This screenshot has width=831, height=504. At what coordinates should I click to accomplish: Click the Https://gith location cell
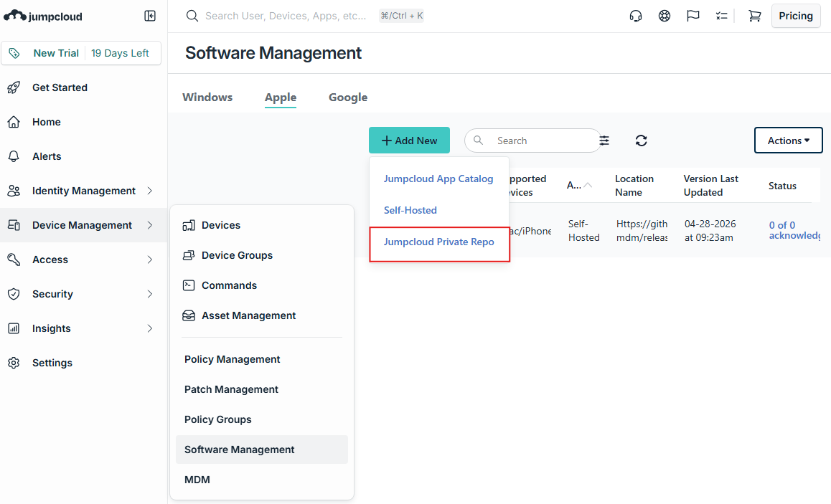pos(642,231)
